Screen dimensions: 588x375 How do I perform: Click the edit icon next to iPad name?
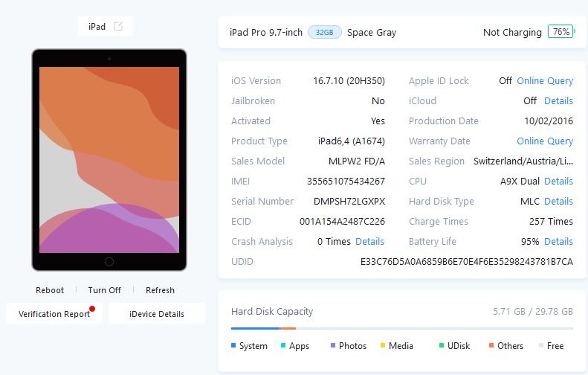[x=118, y=26]
